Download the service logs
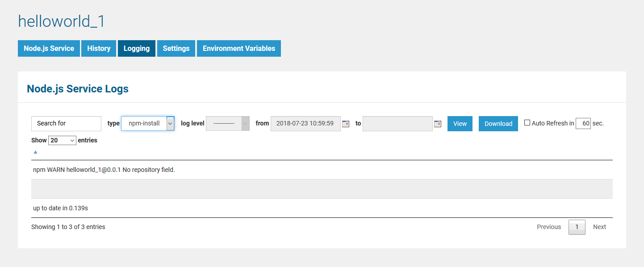The height and width of the screenshot is (267, 644). point(498,124)
